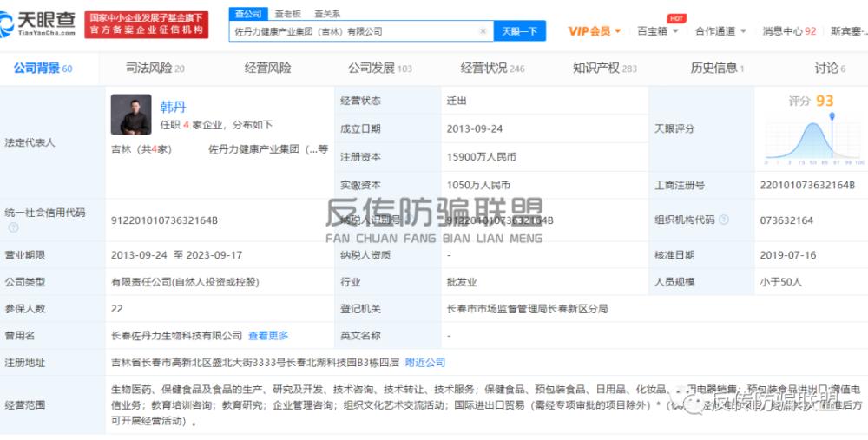This screenshot has height=440, width=868.
Task: Select the 查关系 search tab
Action: (327, 14)
